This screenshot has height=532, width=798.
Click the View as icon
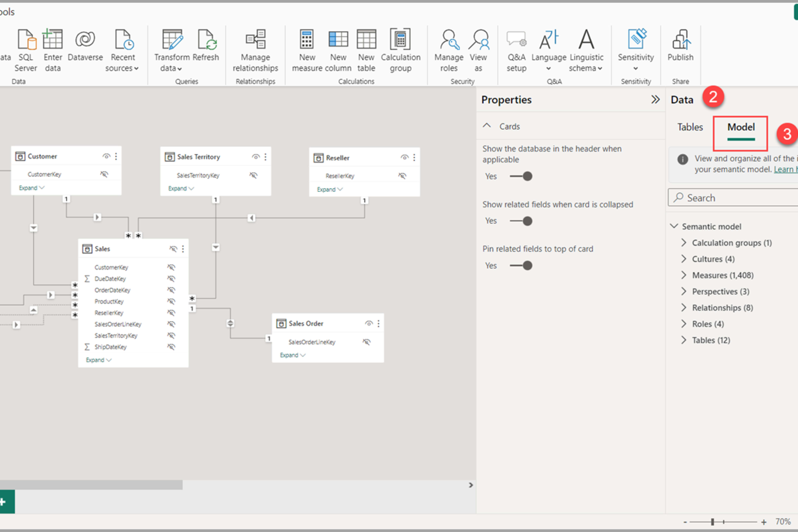(478, 39)
